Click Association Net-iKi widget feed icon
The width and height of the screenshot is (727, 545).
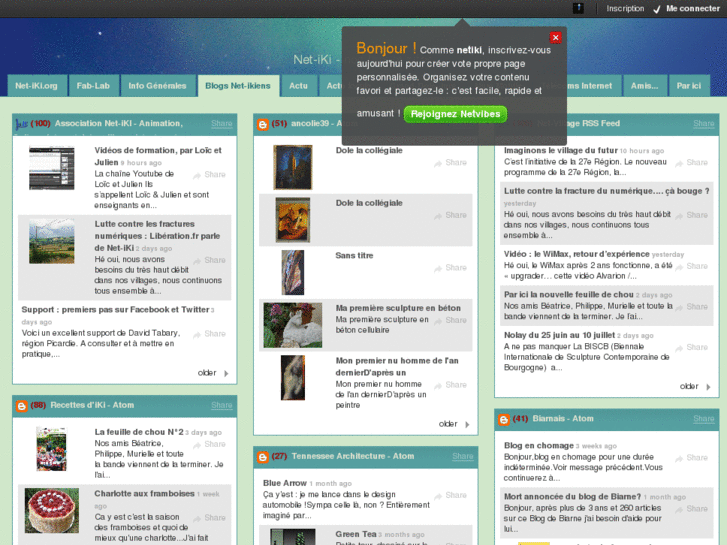[21, 124]
